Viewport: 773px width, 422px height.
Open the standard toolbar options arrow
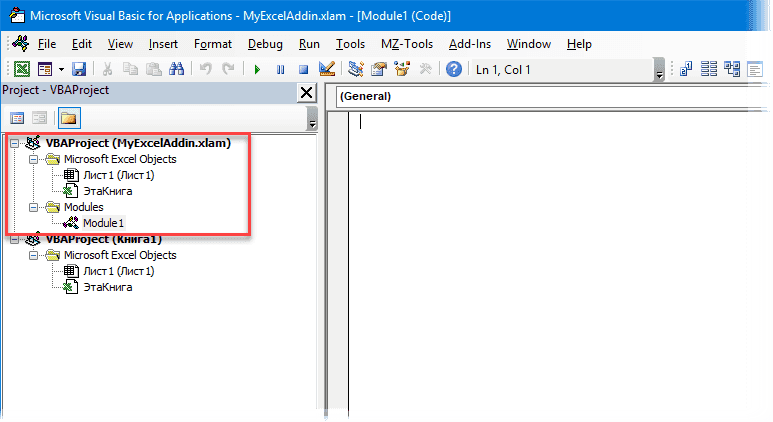(x=659, y=70)
